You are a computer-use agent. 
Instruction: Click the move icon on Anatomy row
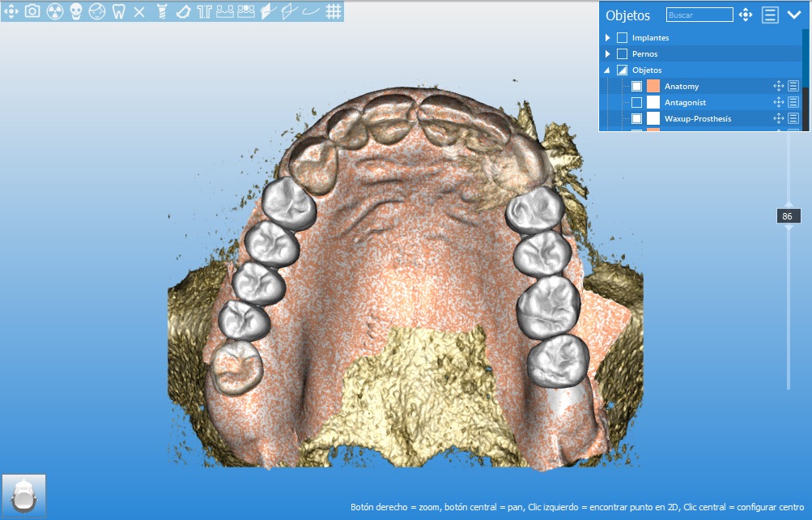pyautogui.click(x=778, y=86)
